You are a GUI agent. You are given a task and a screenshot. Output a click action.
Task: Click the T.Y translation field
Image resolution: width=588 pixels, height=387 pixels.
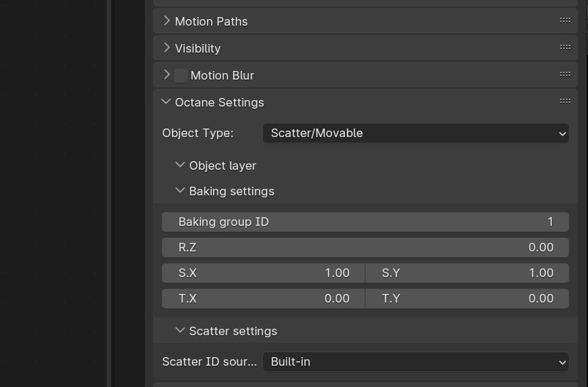(x=467, y=298)
